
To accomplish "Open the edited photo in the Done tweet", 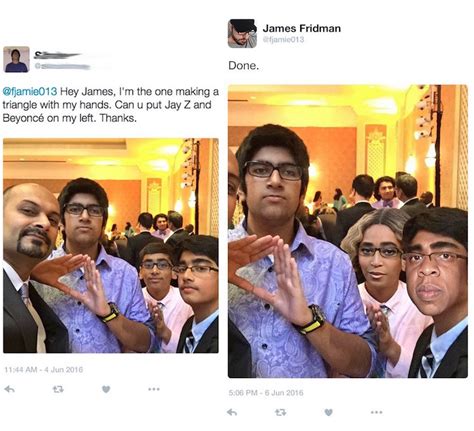I will point(348,231).
